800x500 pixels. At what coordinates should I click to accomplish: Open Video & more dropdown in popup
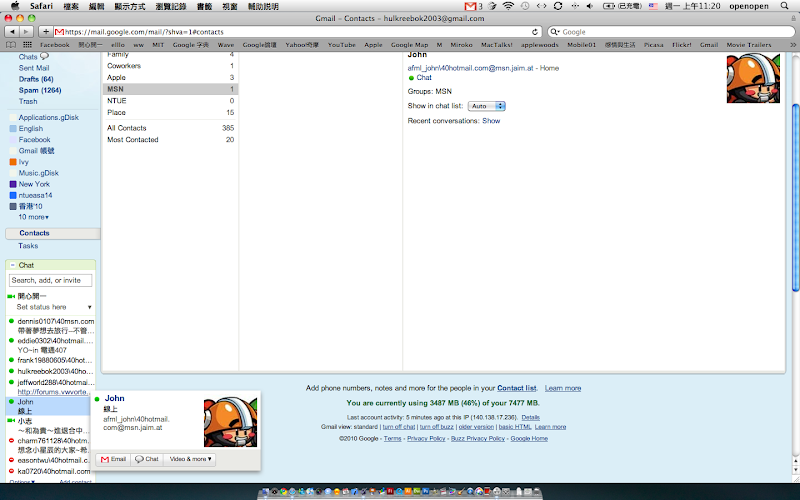pos(190,459)
